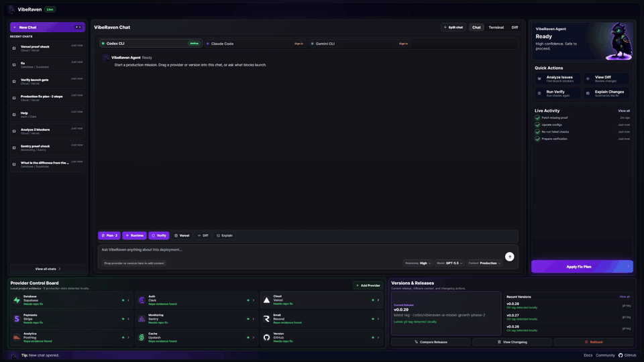Click the View Changelog button

tap(512, 342)
